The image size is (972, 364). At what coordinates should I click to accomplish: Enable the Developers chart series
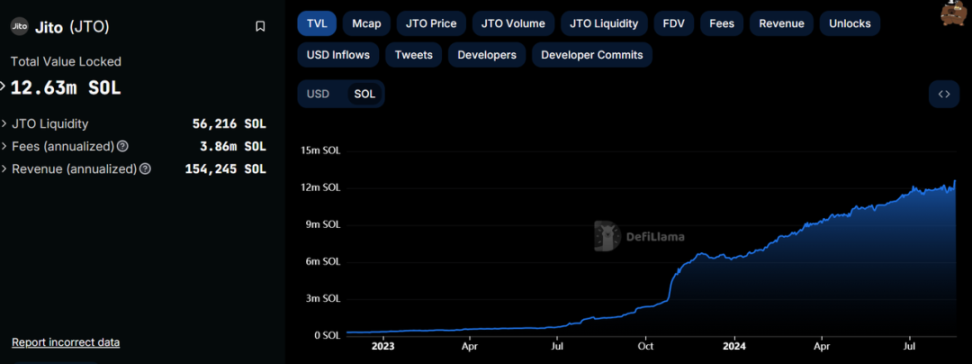(487, 55)
